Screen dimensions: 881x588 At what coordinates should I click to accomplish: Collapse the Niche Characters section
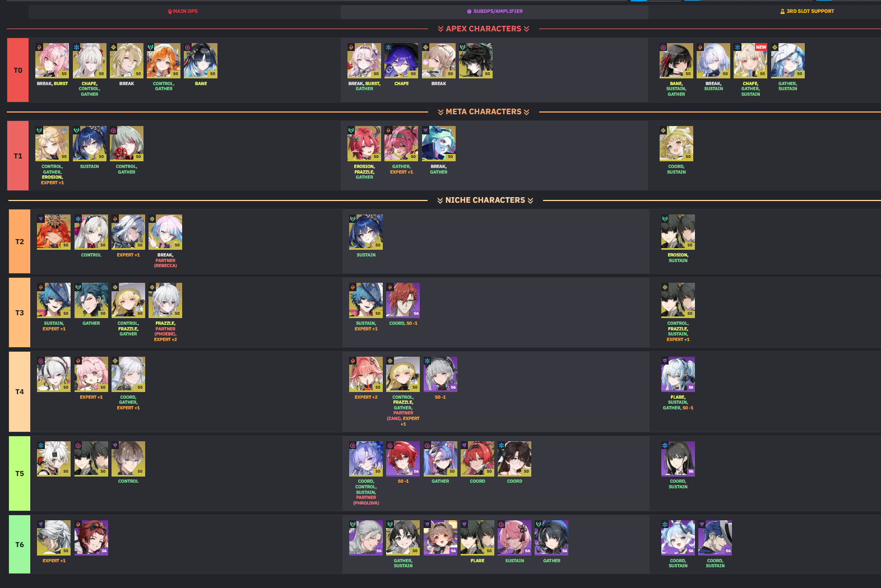tap(485, 200)
